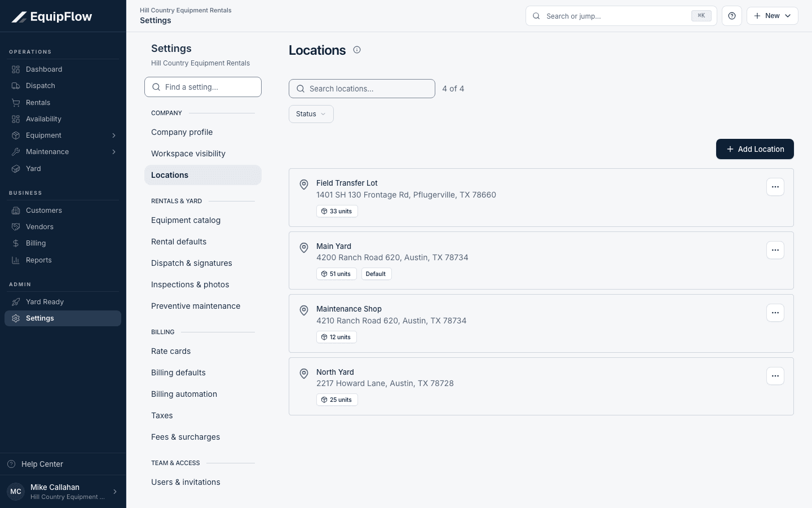Click the Yard Ready rocket icon

(x=16, y=302)
